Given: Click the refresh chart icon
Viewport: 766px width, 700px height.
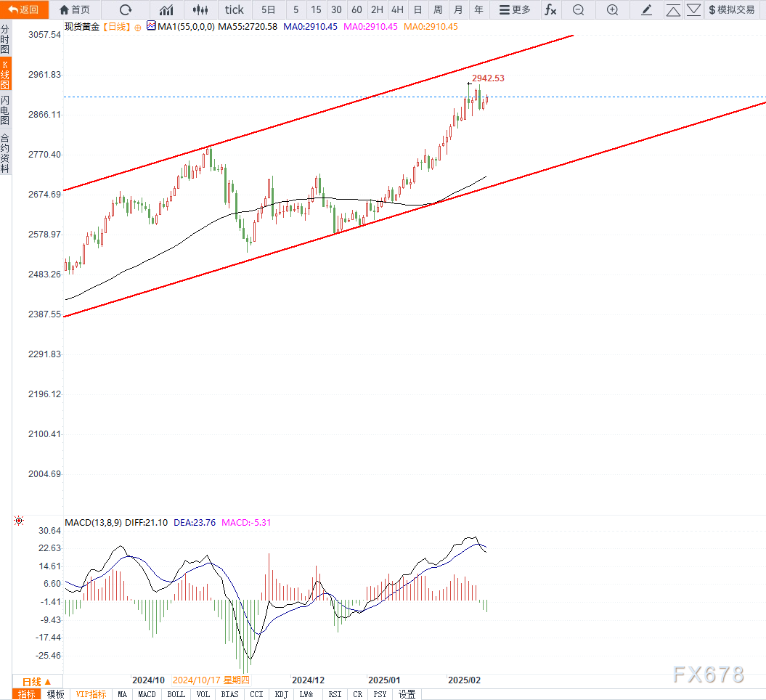Looking at the screenshot, I should point(126,9).
